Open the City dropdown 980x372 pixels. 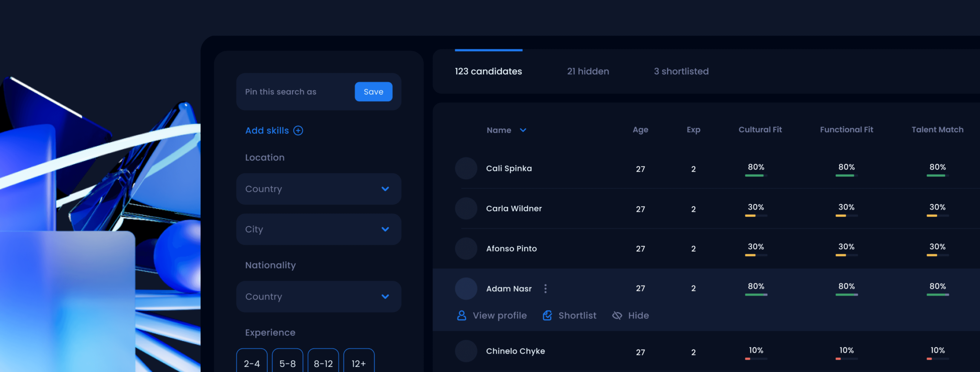tap(318, 229)
